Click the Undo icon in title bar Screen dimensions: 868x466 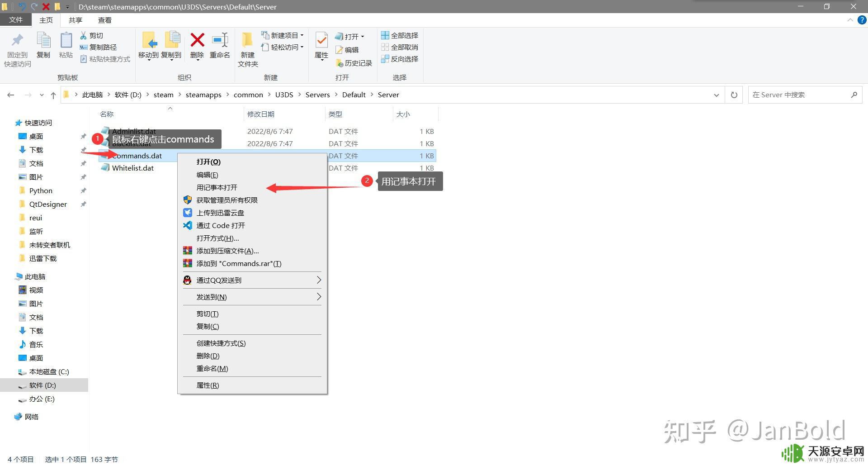(22, 7)
